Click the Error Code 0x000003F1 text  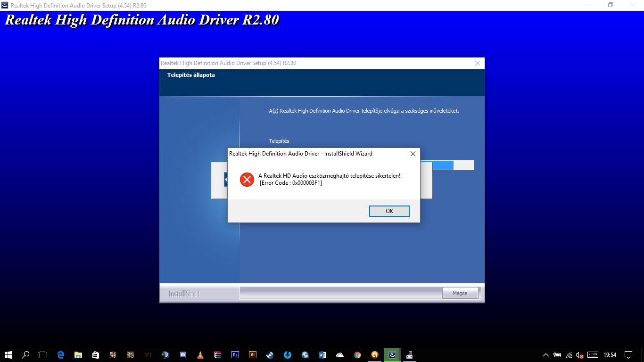[291, 183]
